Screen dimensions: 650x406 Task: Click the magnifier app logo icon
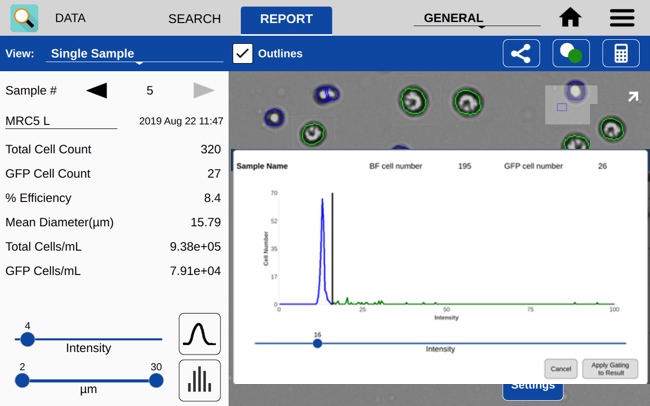click(x=24, y=18)
